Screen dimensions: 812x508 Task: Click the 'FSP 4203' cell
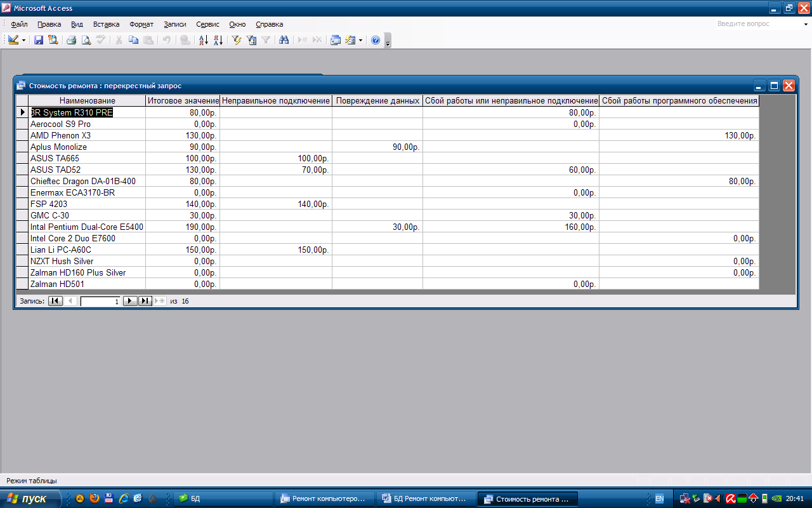88,204
